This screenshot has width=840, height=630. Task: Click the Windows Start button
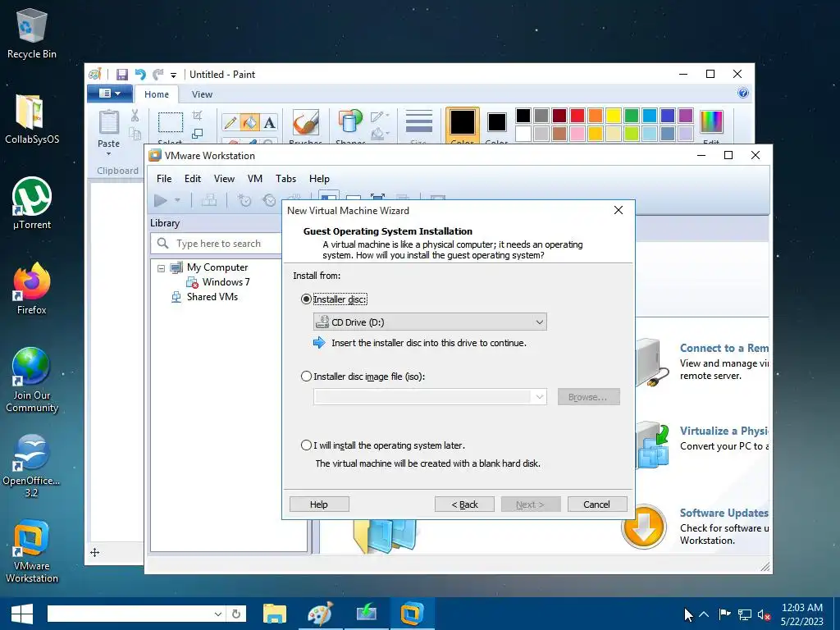point(22,614)
